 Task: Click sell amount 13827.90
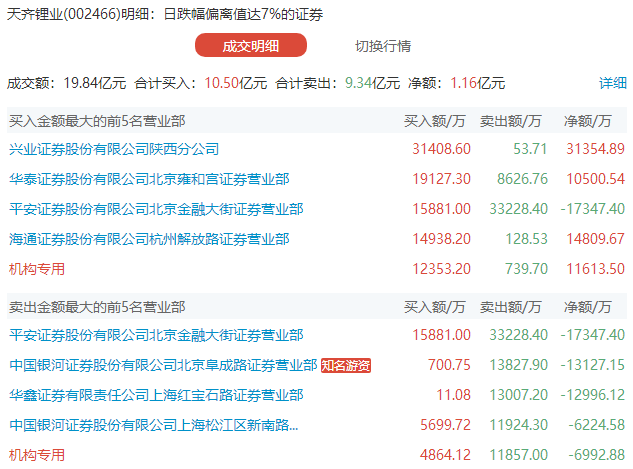(518, 365)
